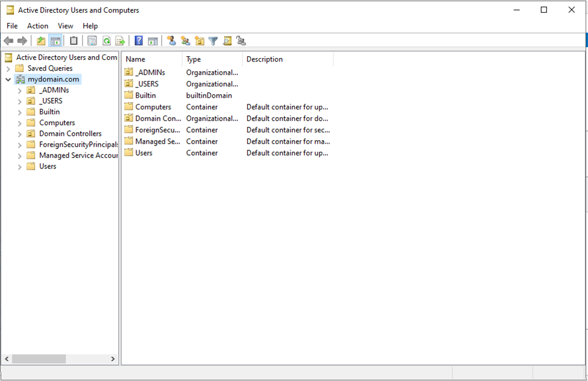Click the Up One Level folder icon
The image size is (588, 381).
coord(41,41)
